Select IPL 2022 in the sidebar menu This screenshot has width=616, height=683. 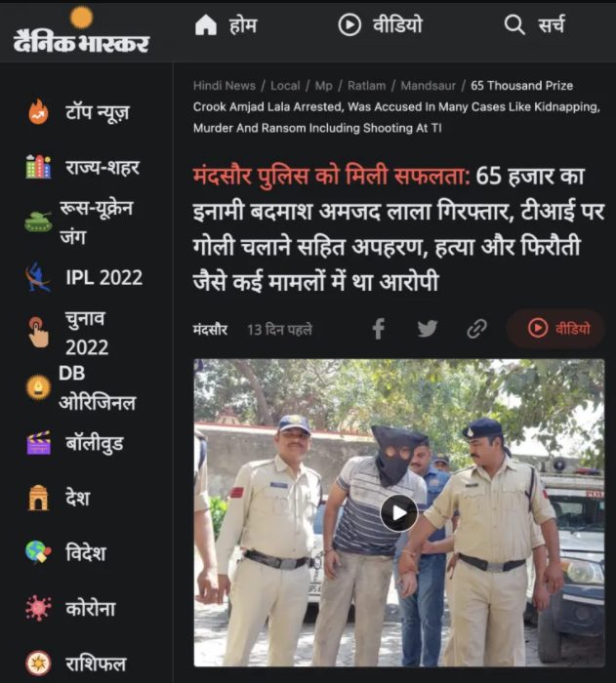tap(104, 277)
